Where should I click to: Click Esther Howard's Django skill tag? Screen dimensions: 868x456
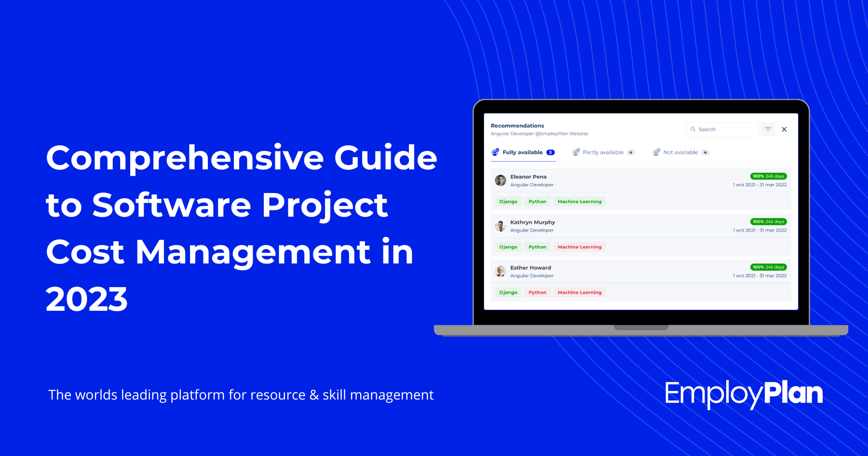pyautogui.click(x=508, y=292)
